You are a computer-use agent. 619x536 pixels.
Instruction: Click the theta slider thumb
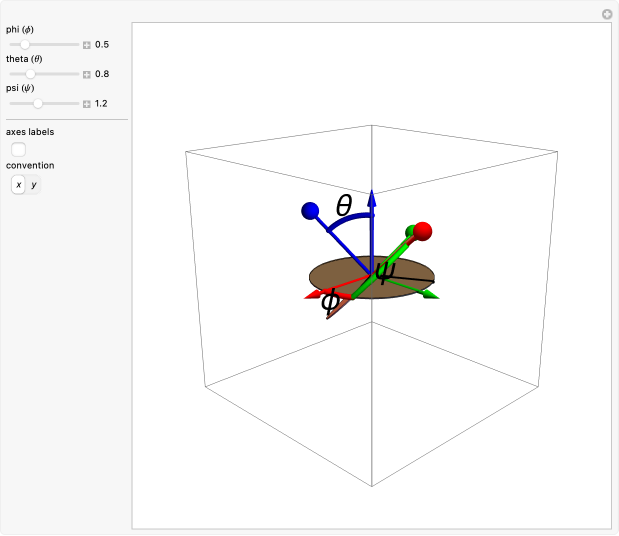(x=31, y=74)
